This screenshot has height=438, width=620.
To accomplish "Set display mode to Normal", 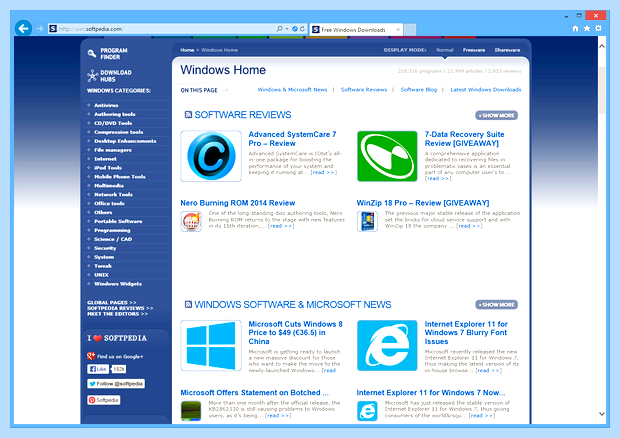I will point(445,50).
